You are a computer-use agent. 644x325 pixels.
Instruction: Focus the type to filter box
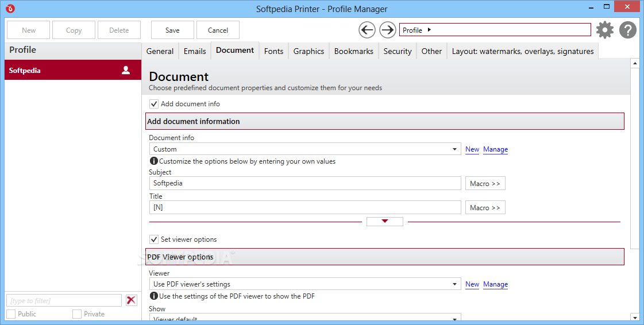coord(64,300)
